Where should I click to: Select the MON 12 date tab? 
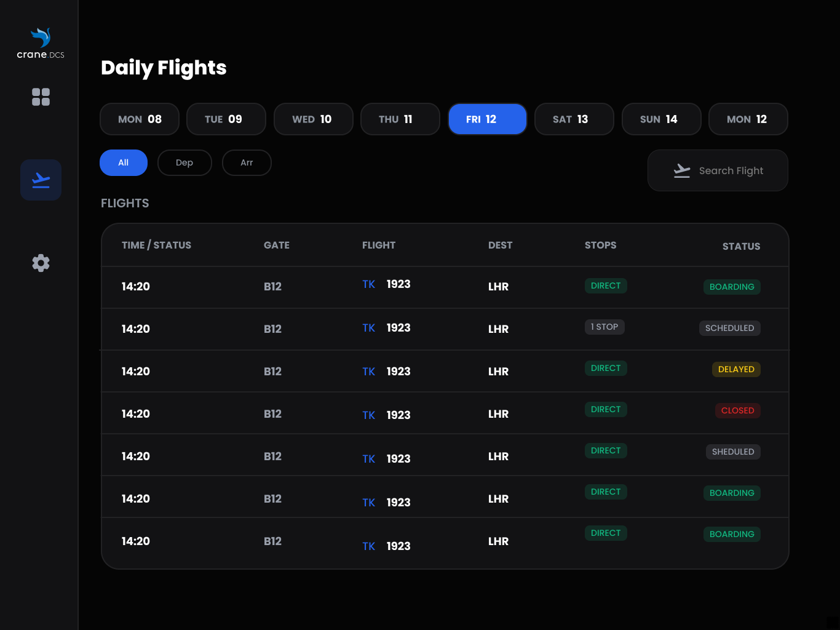(x=748, y=119)
